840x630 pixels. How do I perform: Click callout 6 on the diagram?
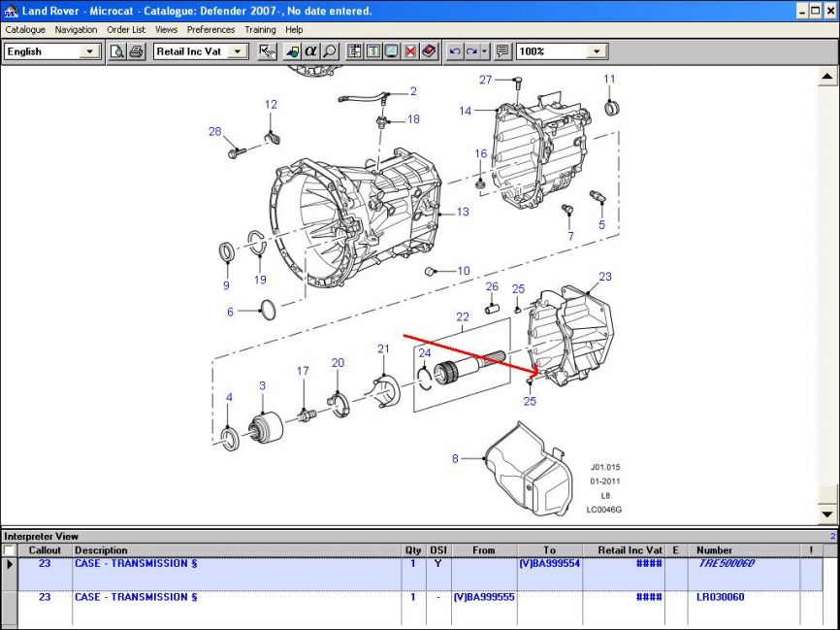coord(230,312)
